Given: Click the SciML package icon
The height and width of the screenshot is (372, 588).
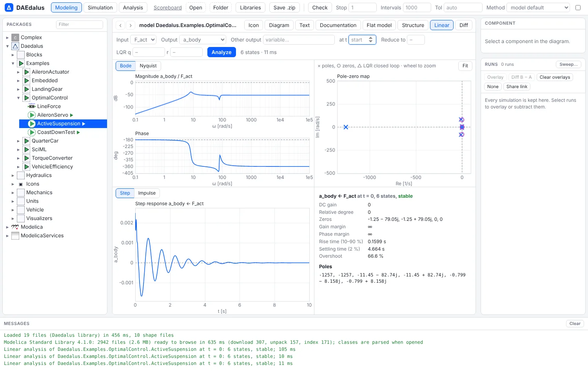Looking at the screenshot, I should click(27, 150).
